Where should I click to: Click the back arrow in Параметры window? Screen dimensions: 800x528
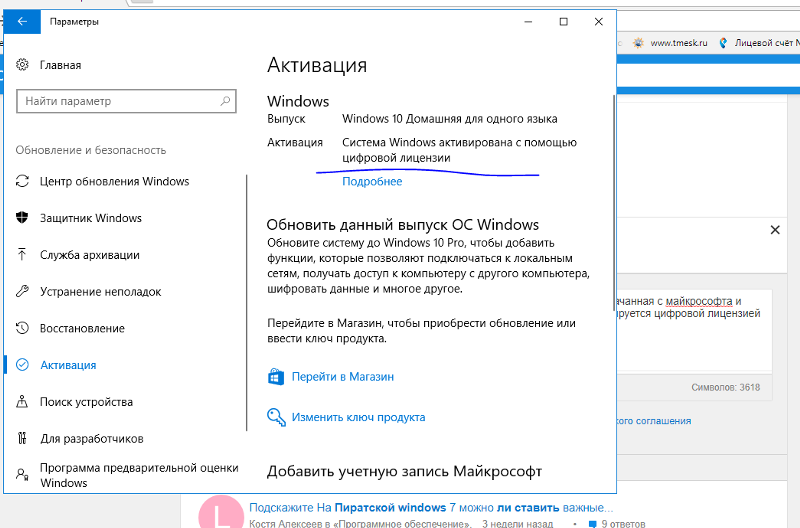tap(23, 21)
